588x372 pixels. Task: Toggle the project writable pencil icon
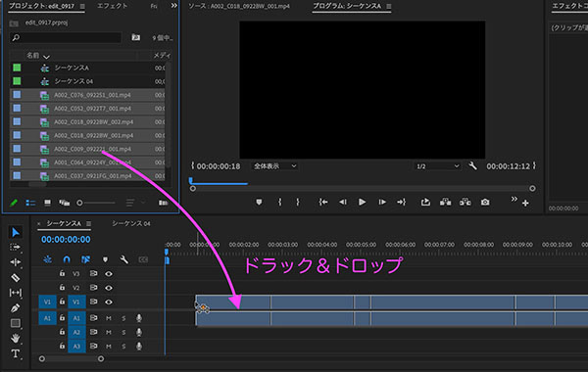coord(14,203)
